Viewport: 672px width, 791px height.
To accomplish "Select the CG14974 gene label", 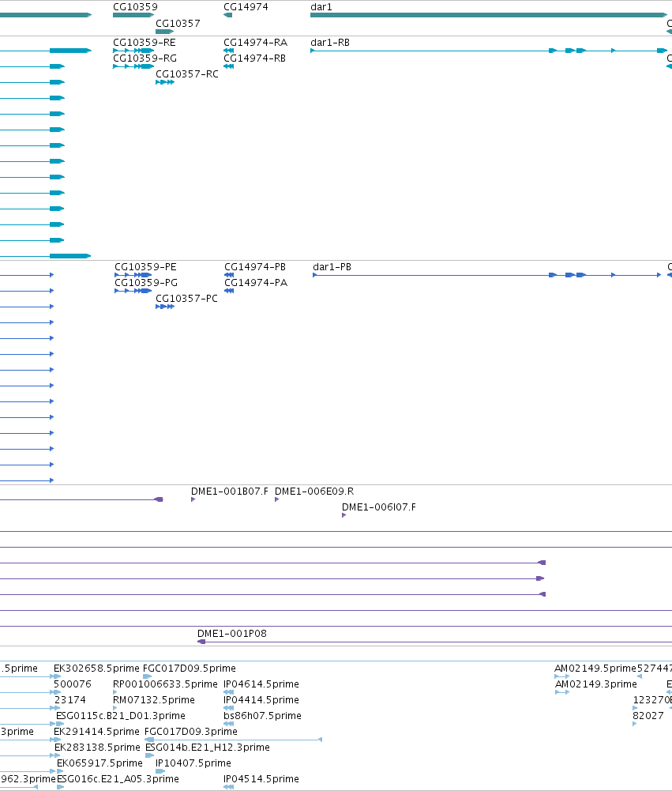I will coord(246,7).
